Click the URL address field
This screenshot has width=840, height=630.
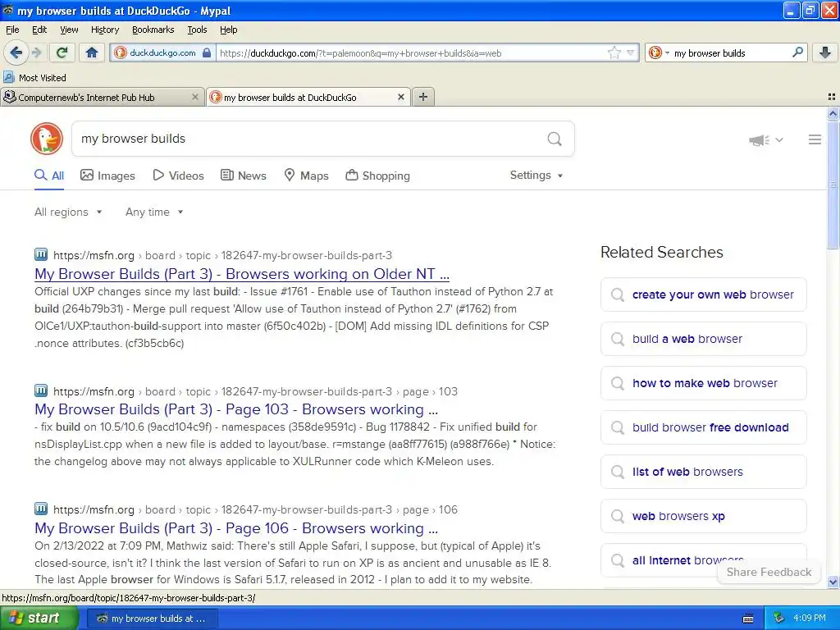pos(410,52)
